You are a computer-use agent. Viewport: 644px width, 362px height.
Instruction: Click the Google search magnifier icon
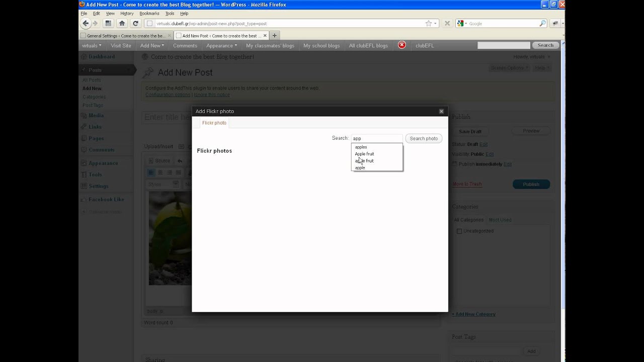pyautogui.click(x=542, y=23)
